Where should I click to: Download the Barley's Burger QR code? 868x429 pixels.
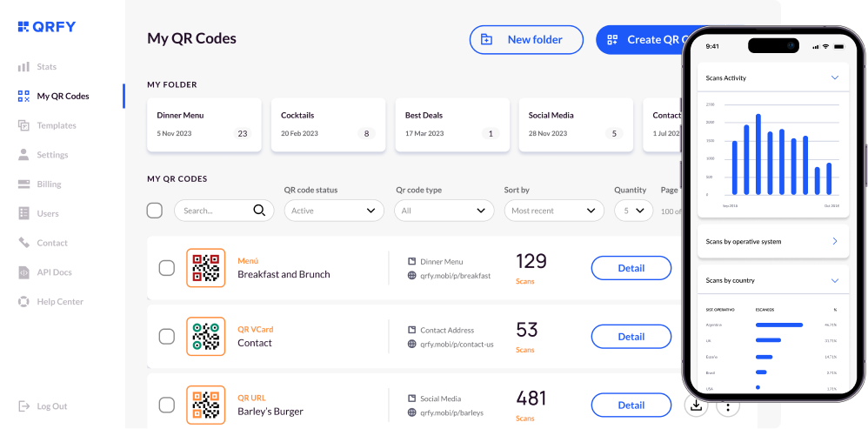696,405
